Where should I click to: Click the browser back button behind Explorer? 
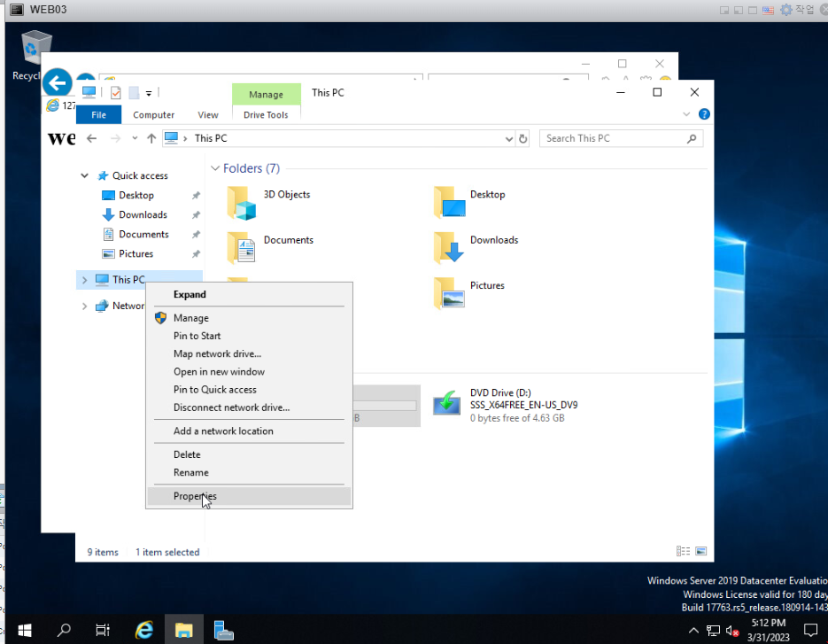(57, 83)
